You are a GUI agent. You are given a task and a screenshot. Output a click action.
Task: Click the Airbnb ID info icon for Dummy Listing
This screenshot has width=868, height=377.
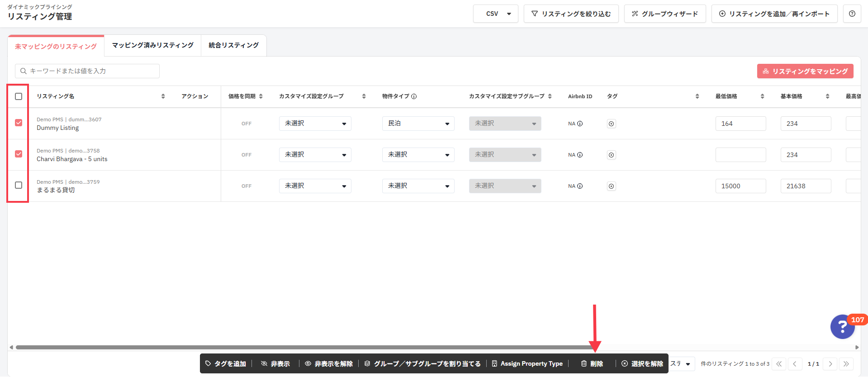point(580,124)
